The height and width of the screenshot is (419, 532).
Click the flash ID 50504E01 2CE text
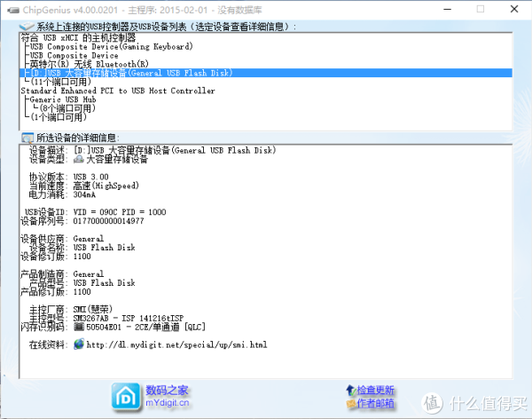pos(146,327)
